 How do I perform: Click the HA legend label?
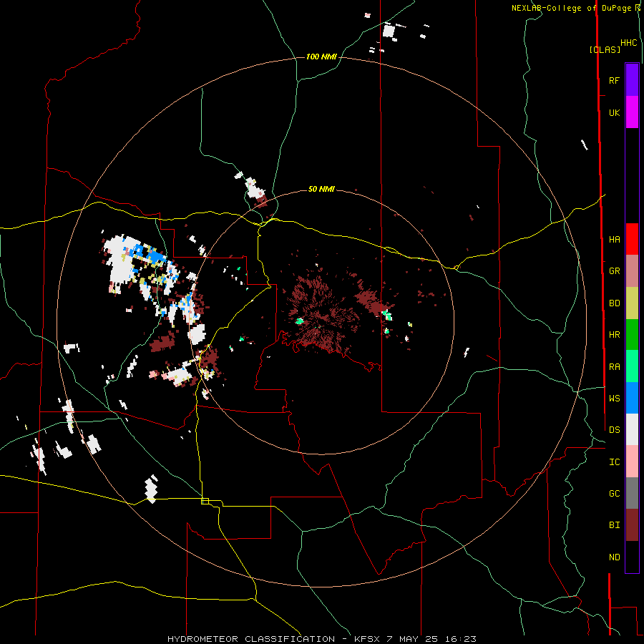tap(614, 240)
